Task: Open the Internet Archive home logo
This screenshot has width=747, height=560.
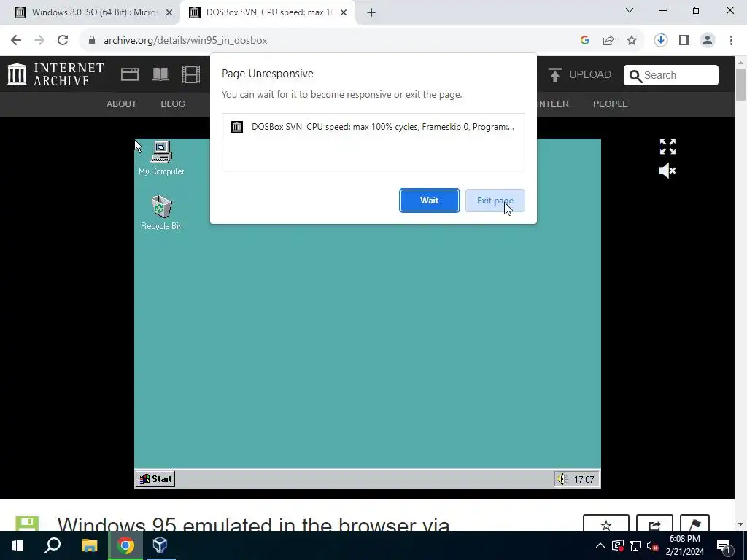Action: tap(55, 75)
